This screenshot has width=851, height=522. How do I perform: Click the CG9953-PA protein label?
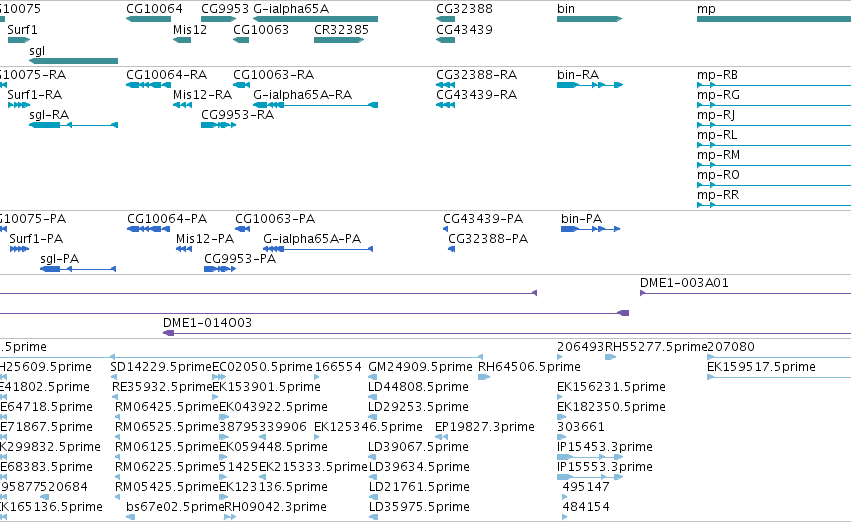[240, 259]
